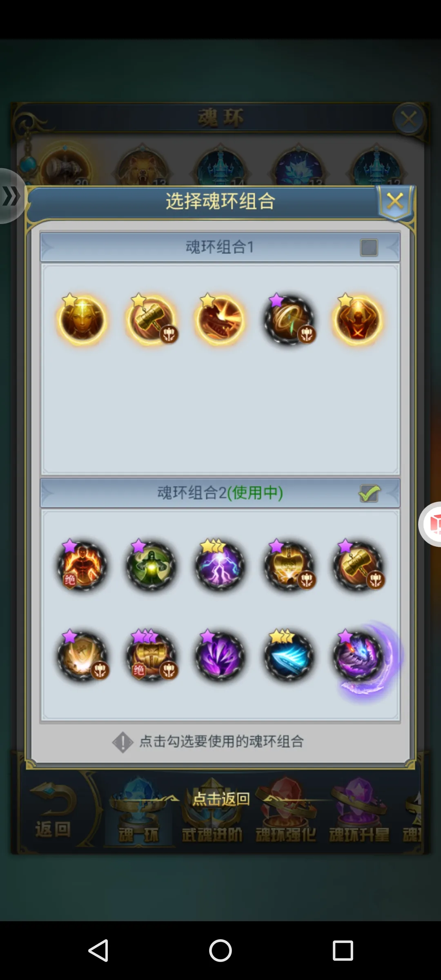441x980 pixels.
Task: Toggle the 魂环组合2 使用中 checkbox
Action: 369,493
